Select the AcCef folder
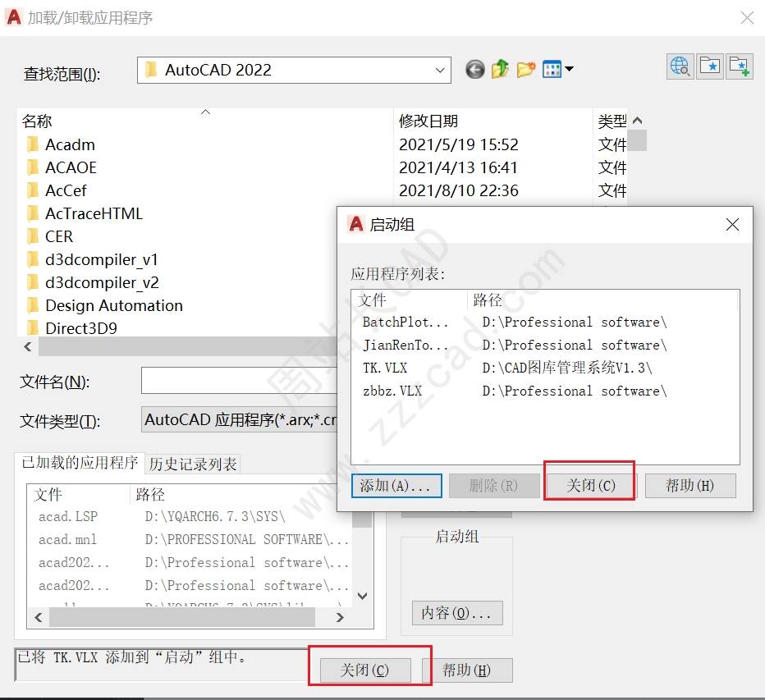This screenshot has height=700, width=765. click(66, 190)
